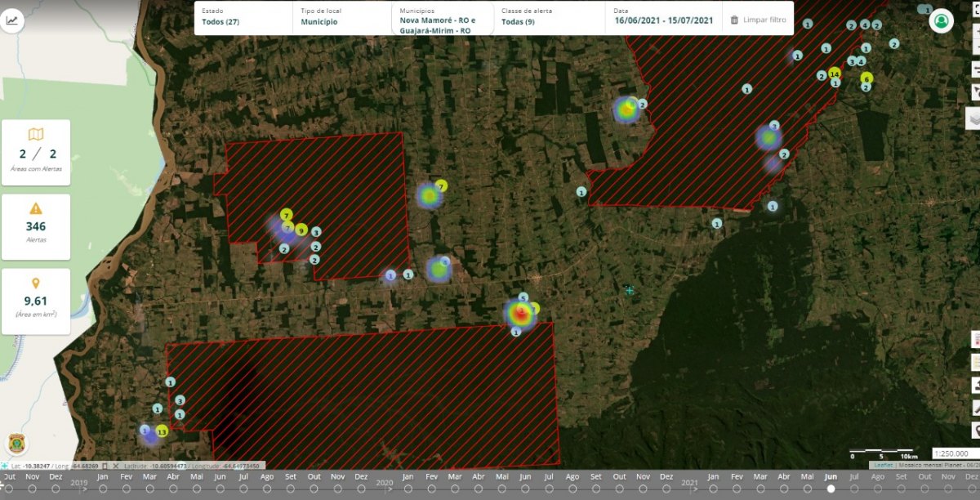Select Jul 2019 timeline radio point
980x500 pixels.
tap(243, 489)
